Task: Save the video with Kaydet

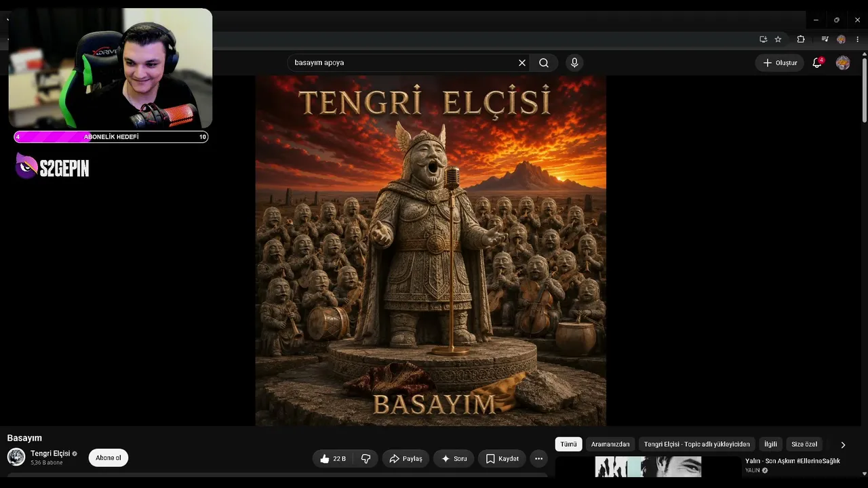Action: pos(502,459)
